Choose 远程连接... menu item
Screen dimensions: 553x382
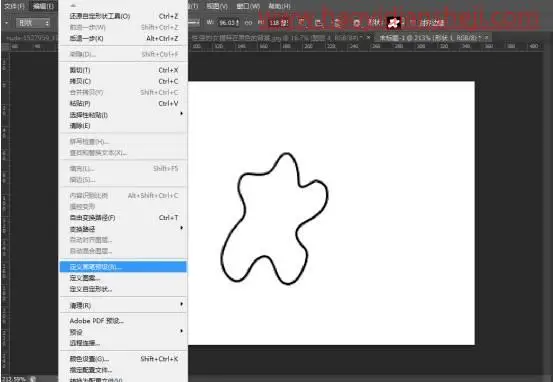pos(123,343)
